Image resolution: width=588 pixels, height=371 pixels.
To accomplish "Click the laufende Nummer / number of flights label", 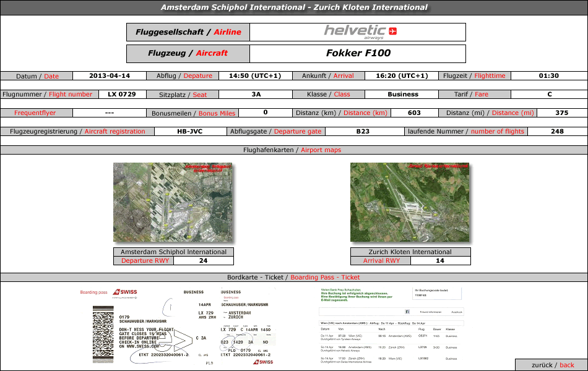I will pyautogui.click(x=466, y=132).
